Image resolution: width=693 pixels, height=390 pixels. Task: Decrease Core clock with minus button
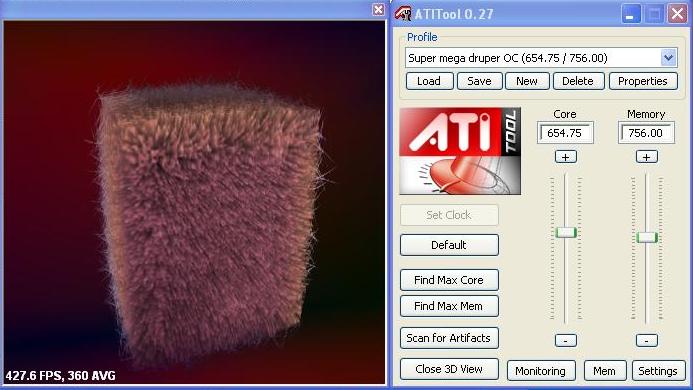(x=565, y=340)
